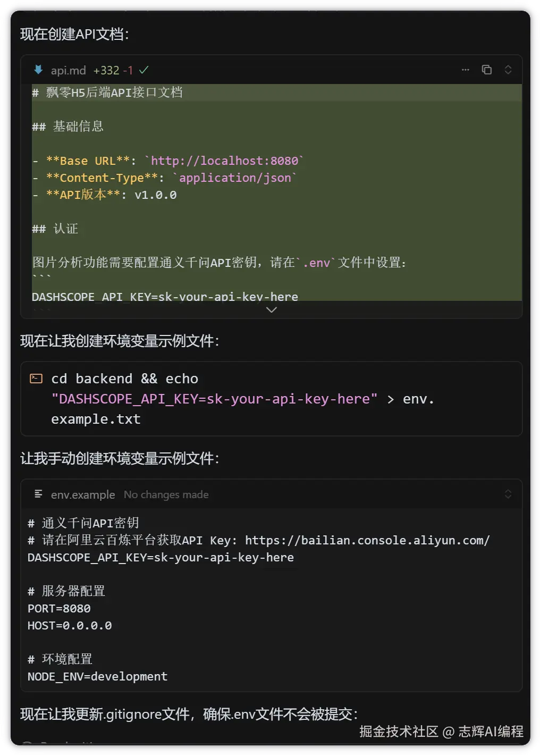
Task: Click the bailian.console.aliyun.com URL
Action: pos(367,540)
